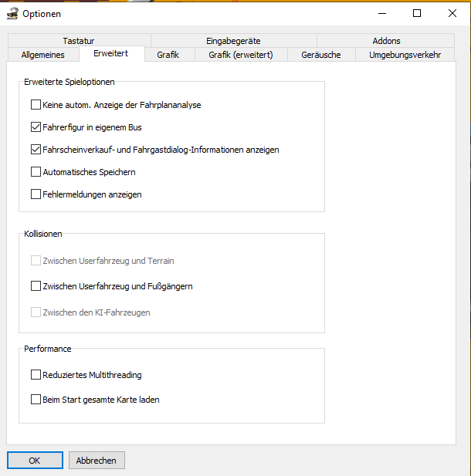
Task: Switch to the Tastatur tab
Action: coord(79,41)
